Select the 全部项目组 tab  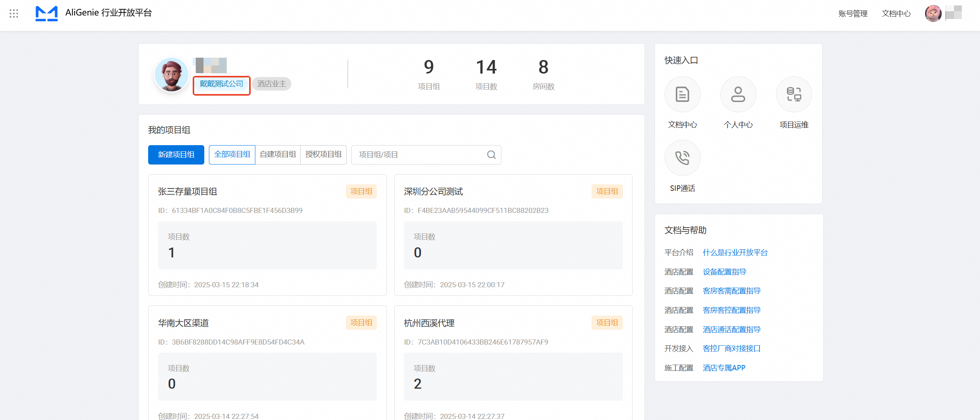pos(232,154)
